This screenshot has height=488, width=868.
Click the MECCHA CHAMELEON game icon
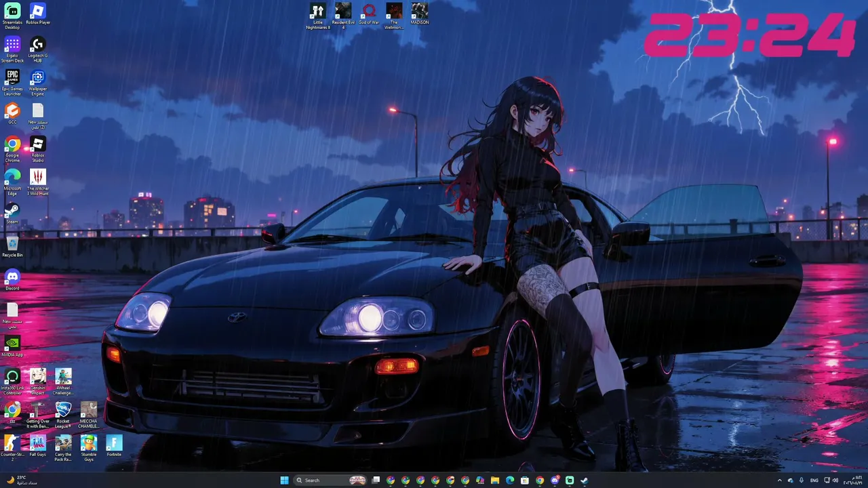[x=89, y=415]
